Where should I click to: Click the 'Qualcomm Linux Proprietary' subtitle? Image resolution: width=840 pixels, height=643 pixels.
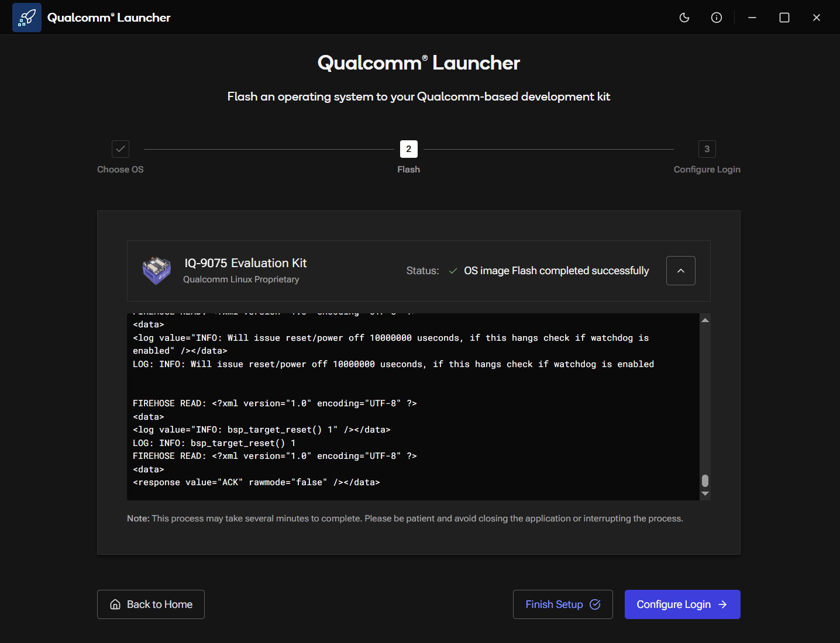(241, 279)
